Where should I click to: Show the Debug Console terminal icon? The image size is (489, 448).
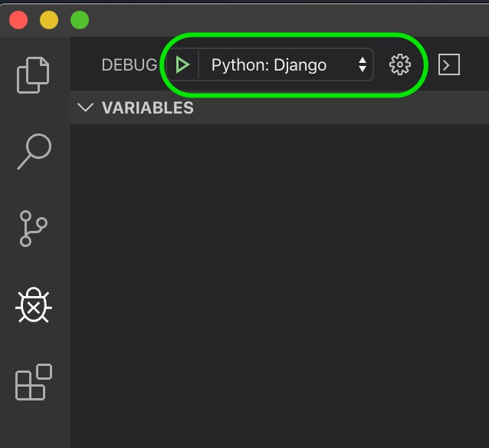449,64
